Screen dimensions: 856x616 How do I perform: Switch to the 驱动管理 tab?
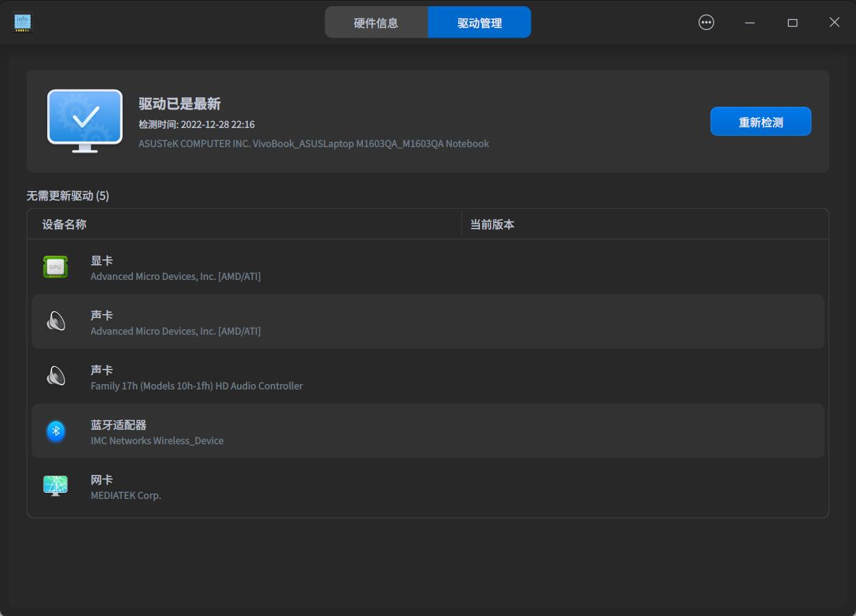pos(479,22)
